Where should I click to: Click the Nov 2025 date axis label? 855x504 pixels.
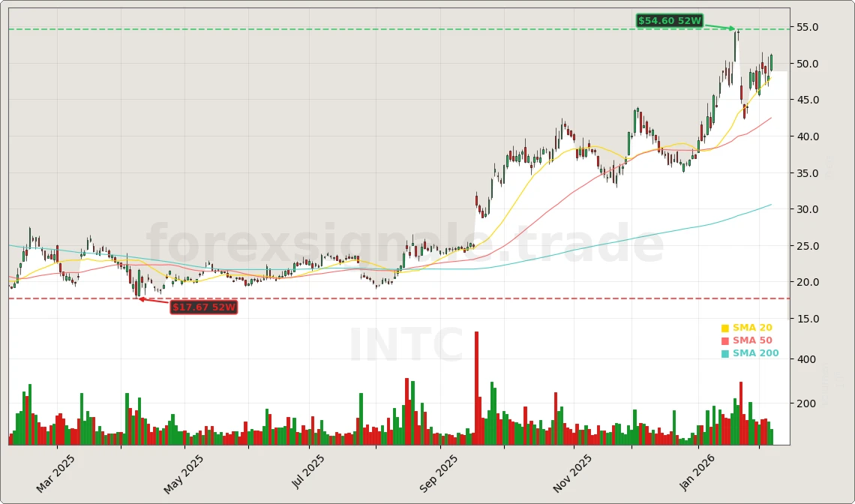[571, 473]
